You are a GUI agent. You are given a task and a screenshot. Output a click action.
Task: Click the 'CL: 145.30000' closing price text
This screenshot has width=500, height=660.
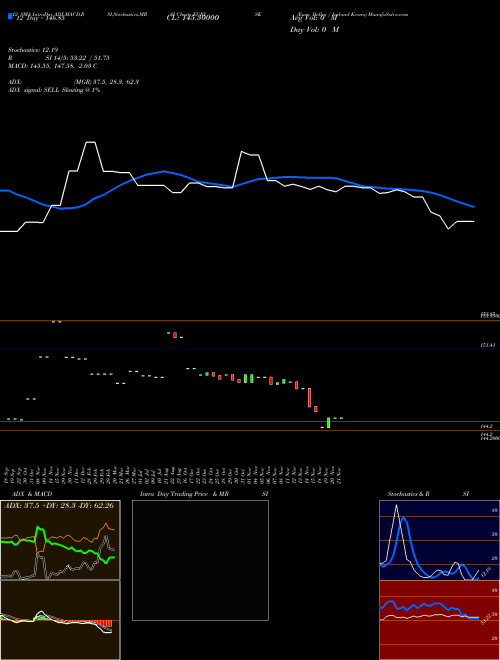pos(193,18)
